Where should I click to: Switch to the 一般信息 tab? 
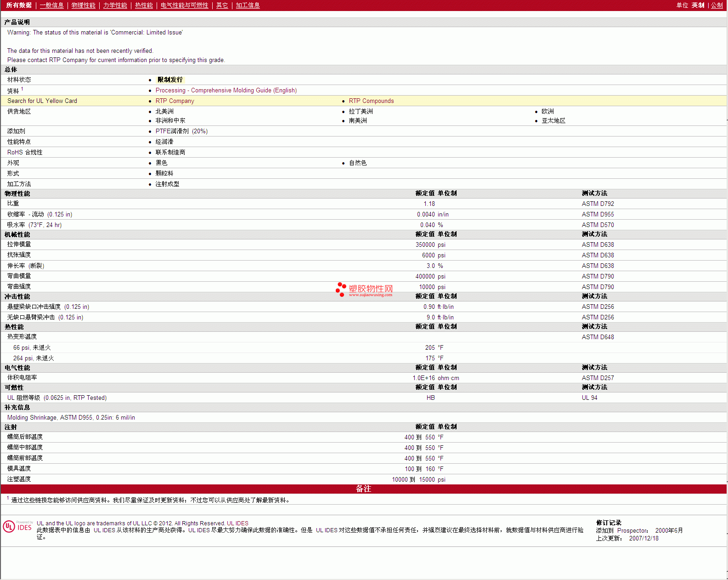52,6
